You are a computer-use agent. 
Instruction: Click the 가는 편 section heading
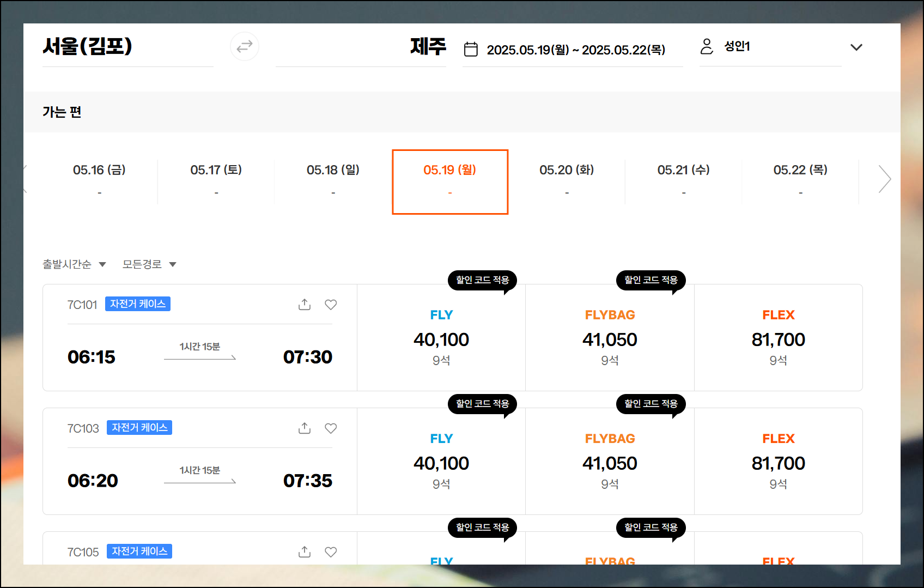pyautogui.click(x=62, y=112)
